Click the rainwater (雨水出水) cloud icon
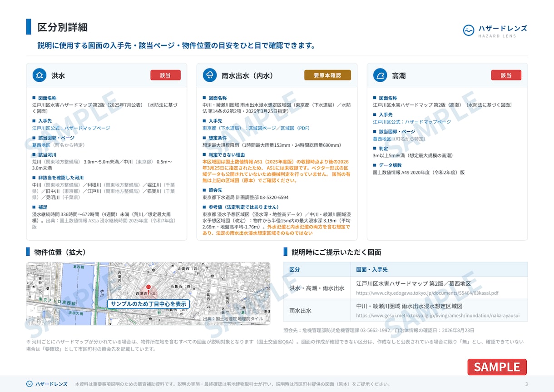Viewport: 554px width, 392px height. [x=210, y=75]
